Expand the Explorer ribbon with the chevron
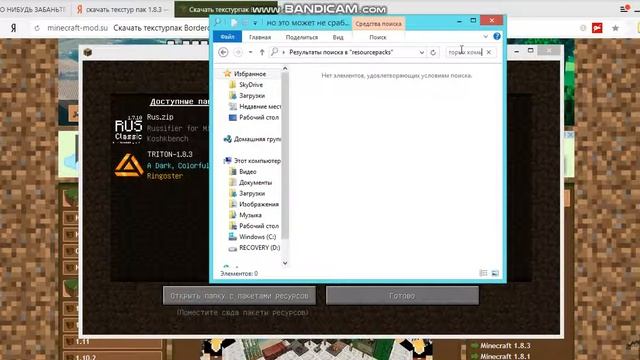Screen dimensions: 640x360 (485, 36)
